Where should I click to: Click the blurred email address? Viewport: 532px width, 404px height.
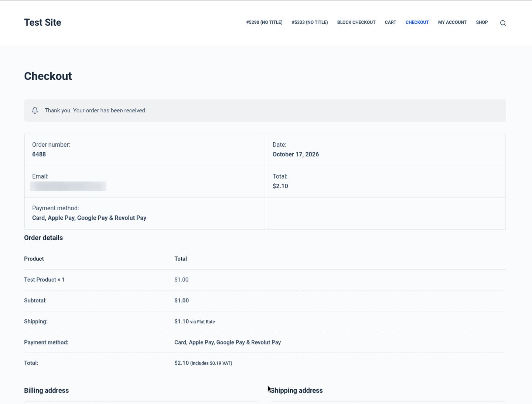[68, 186]
